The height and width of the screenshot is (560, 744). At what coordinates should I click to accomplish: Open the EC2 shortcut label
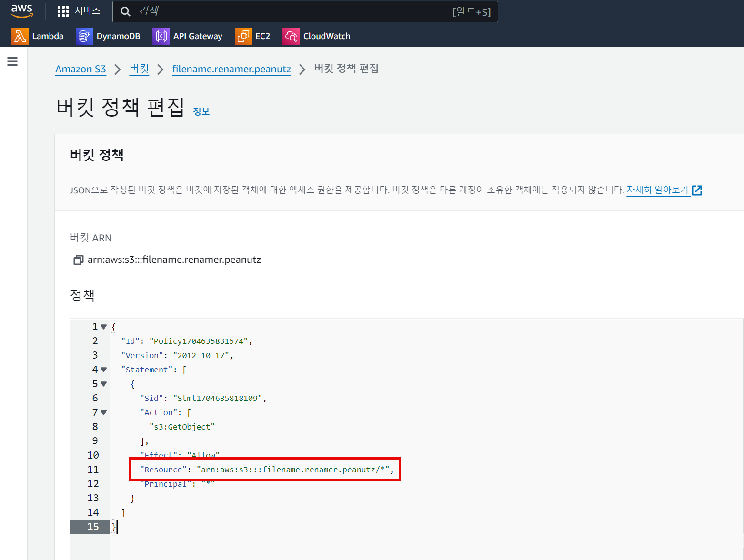click(262, 36)
